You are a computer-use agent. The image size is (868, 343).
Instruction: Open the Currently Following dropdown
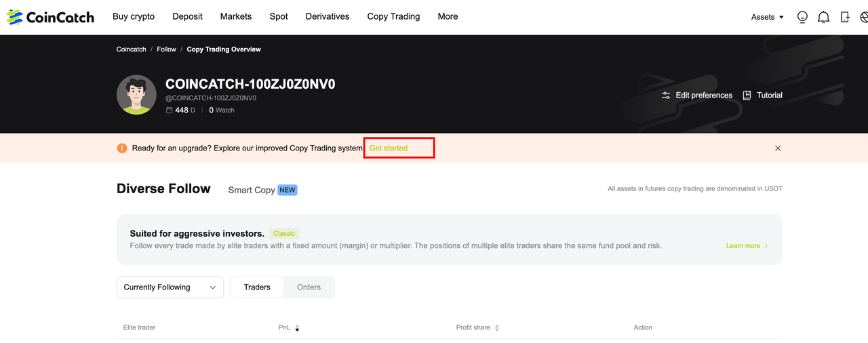point(170,287)
